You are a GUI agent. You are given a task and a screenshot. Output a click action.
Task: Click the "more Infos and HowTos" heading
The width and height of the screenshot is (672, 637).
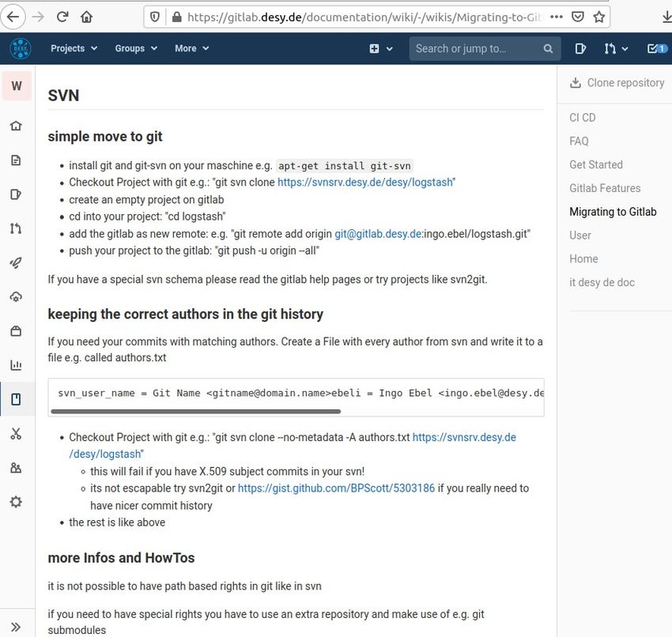pos(121,558)
